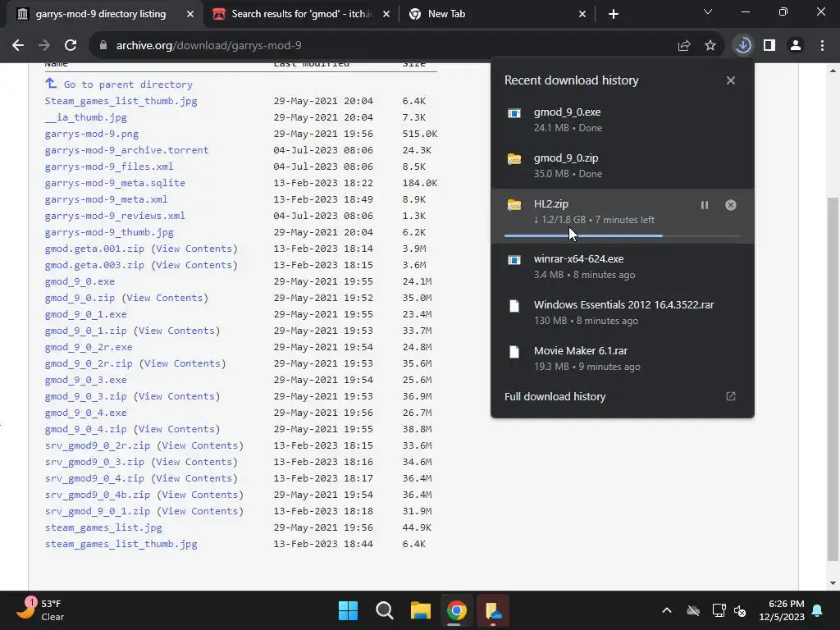Open garrys-mod-9.png link
Image resolution: width=840 pixels, height=630 pixels.
92,134
